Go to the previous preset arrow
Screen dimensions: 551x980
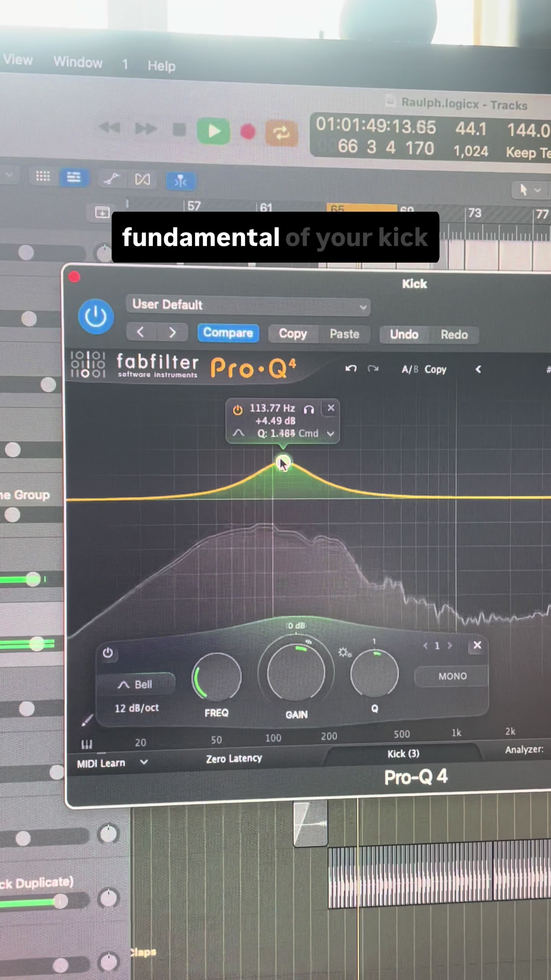coord(141,332)
